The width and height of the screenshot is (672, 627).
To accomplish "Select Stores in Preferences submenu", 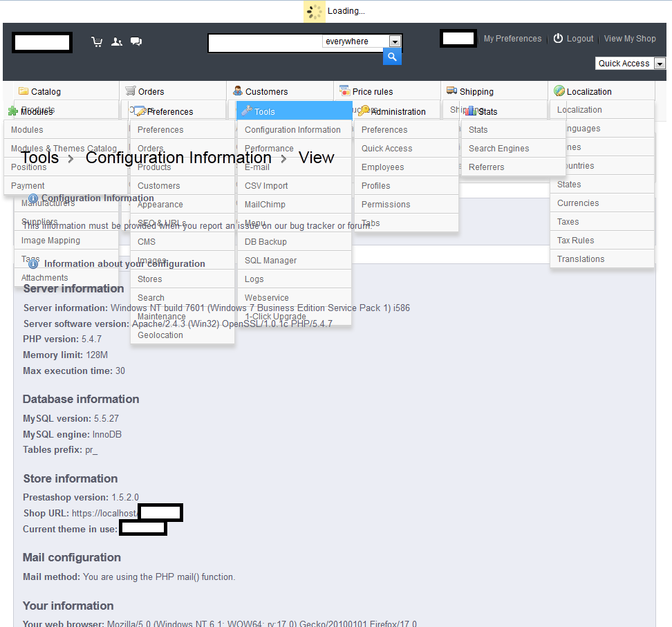I will point(183,279).
